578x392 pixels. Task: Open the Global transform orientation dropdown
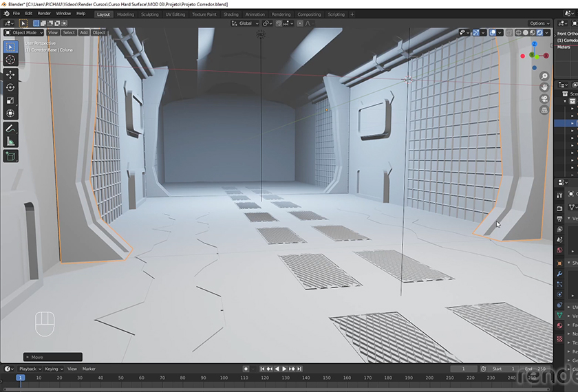(x=245, y=23)
